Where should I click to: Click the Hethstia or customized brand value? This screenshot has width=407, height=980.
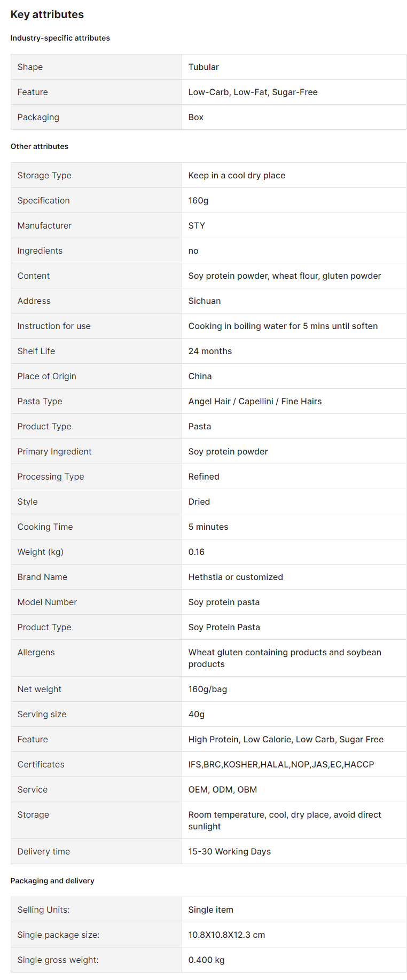[x=236, y=577]
